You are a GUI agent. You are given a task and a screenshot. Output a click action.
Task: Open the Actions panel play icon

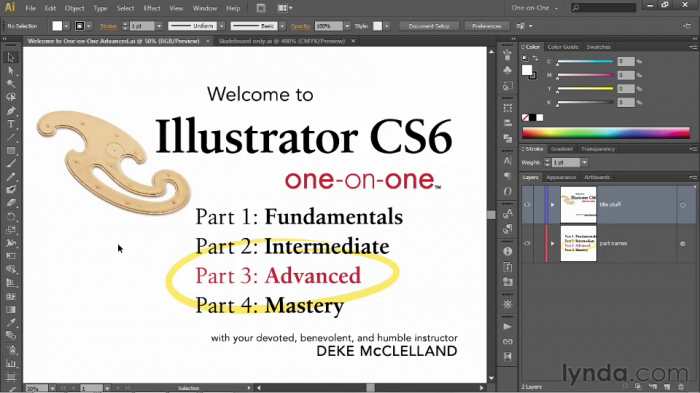[x=508, y=327]
